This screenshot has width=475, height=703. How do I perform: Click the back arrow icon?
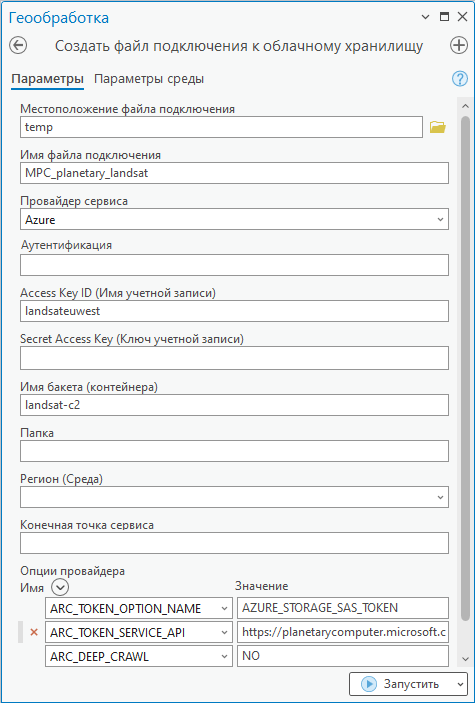click(18, 45)
